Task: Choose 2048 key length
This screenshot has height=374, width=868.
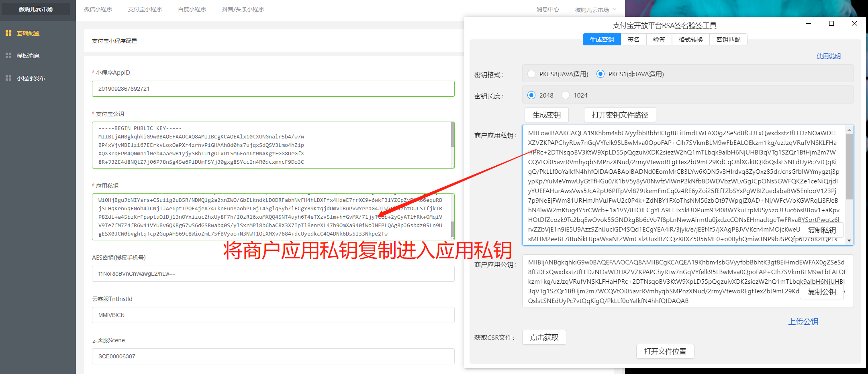Action: [531, 95]
